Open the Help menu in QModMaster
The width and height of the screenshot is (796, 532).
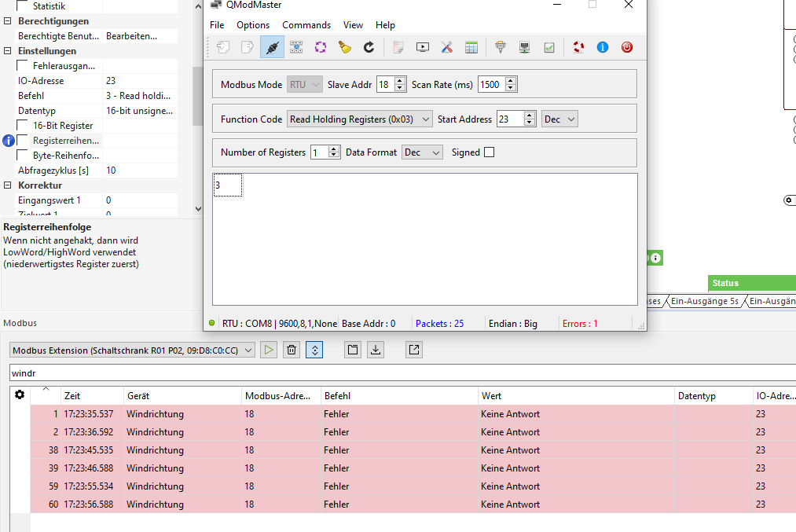(x=385, y=25)
